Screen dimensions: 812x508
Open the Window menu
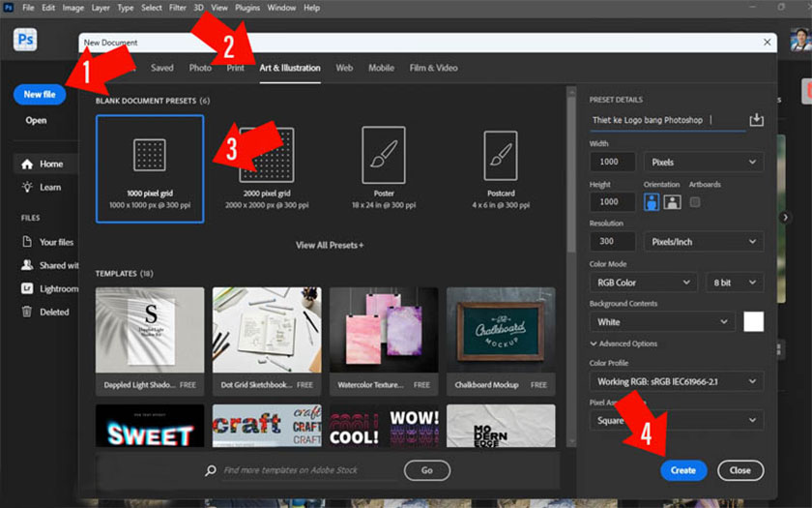(281, 8)
